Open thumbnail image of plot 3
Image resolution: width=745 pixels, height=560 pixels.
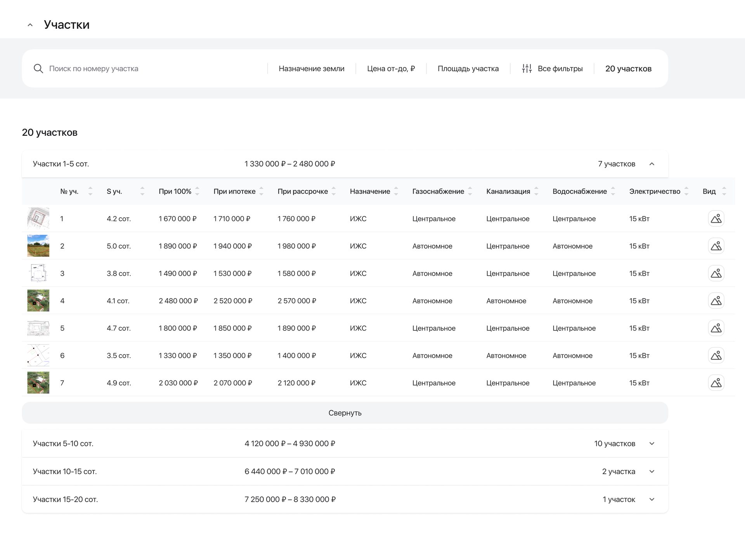[38, 273]
